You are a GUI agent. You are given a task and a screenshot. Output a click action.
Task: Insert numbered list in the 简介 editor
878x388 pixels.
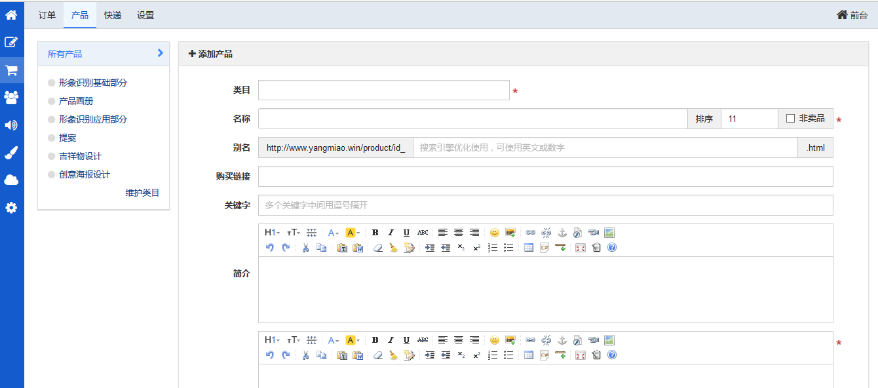tap(493, 247)
